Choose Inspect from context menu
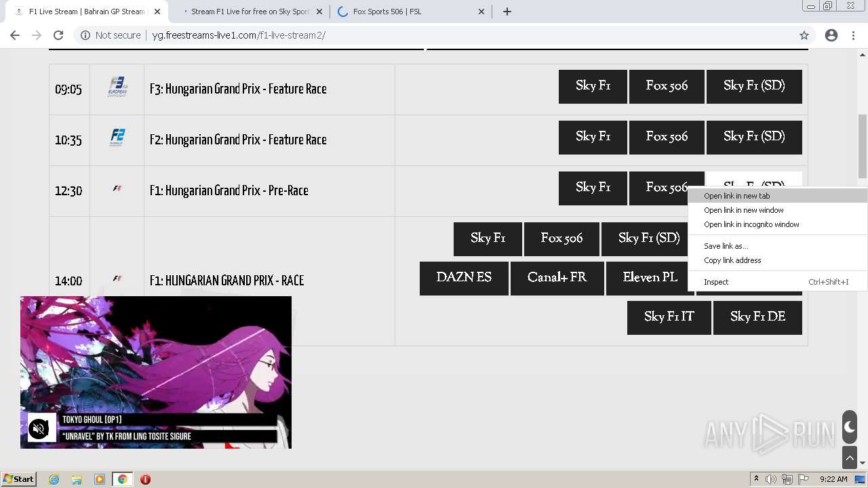 coord(777,282)
